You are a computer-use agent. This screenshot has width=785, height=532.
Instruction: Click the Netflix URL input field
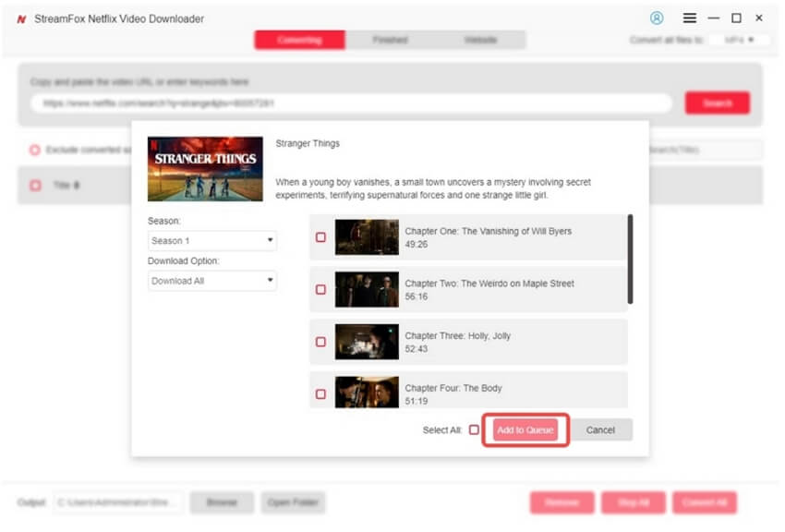tap(351, 103)
